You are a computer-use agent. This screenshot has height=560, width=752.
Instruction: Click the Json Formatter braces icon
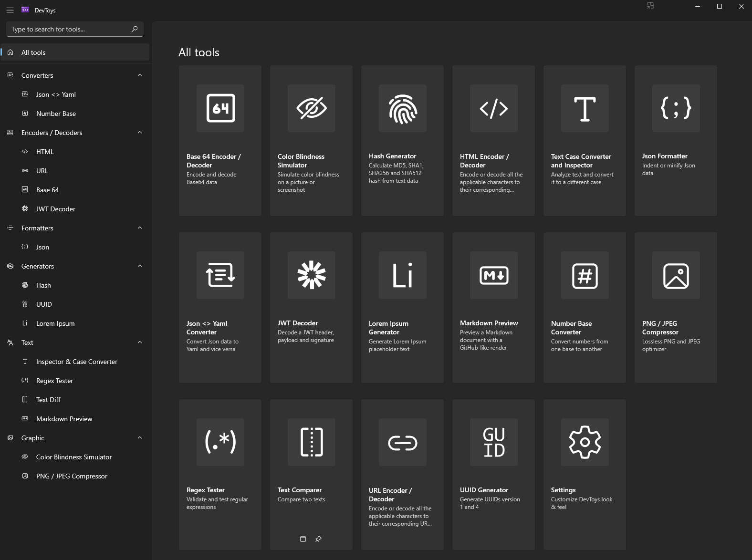[676, 108]
